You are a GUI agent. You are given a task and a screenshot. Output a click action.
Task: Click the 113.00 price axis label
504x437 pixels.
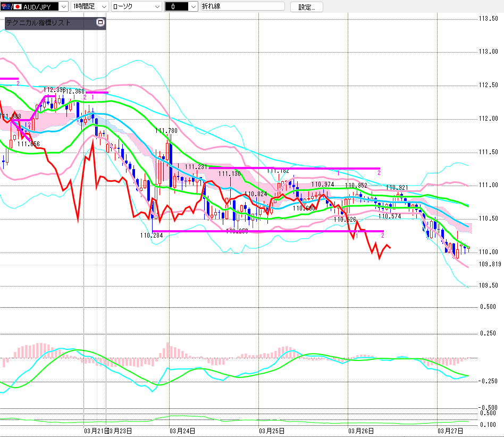click(488, 52)
